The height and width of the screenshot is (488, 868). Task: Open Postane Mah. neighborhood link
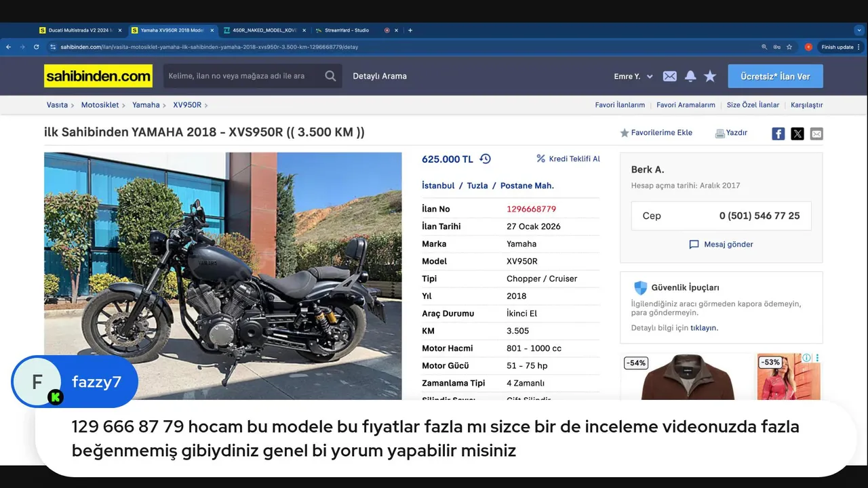(527, 186)
